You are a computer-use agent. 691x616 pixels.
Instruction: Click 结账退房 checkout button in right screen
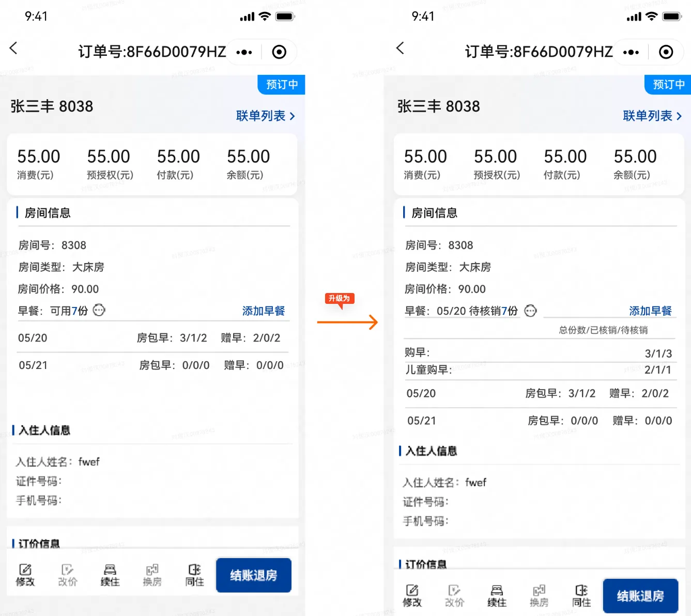click(x=640, y=596)
